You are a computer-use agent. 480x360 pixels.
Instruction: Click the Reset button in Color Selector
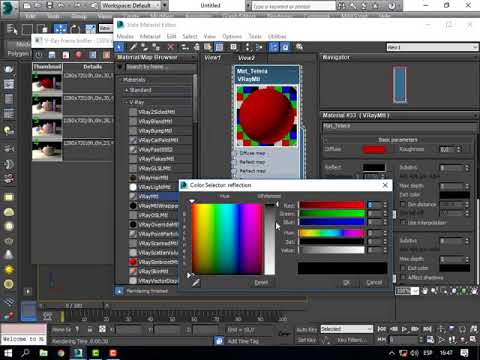[261, 283]
